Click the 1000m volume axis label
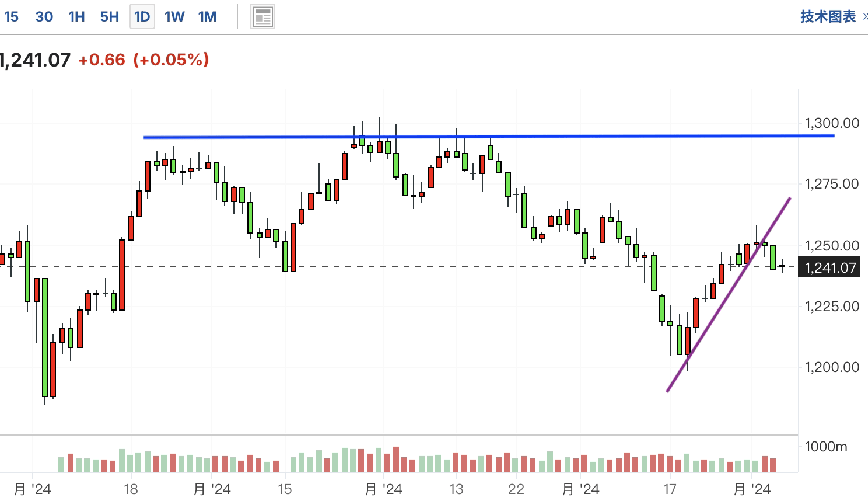Image resolution: width=868 pixels, height=501 pixels. click(x=825, y=447)
